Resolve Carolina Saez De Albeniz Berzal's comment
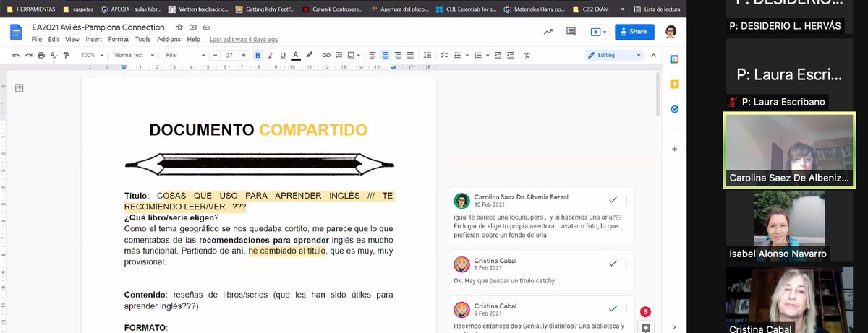 (x=613, y=199)
